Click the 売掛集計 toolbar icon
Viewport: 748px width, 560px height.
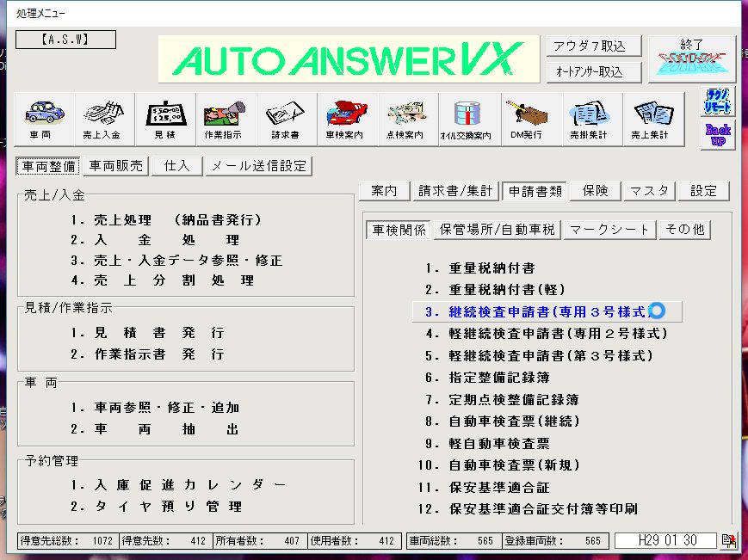click(589, 119)
